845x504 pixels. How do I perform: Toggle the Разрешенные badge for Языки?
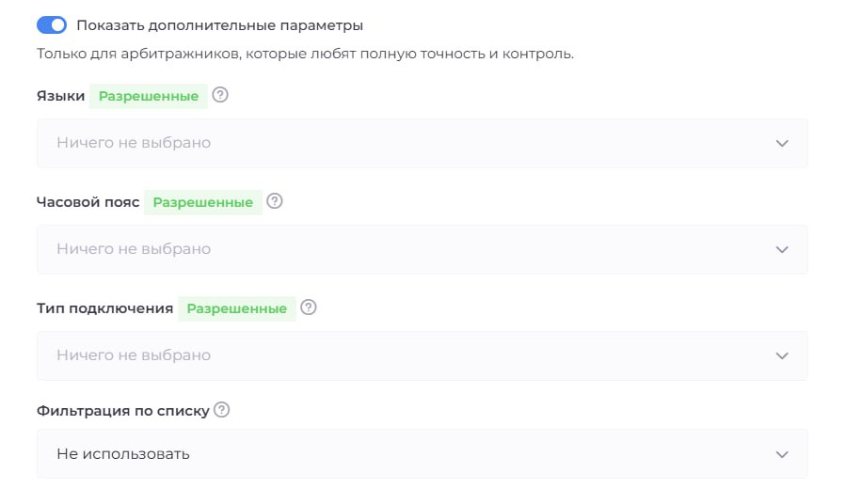149,96
